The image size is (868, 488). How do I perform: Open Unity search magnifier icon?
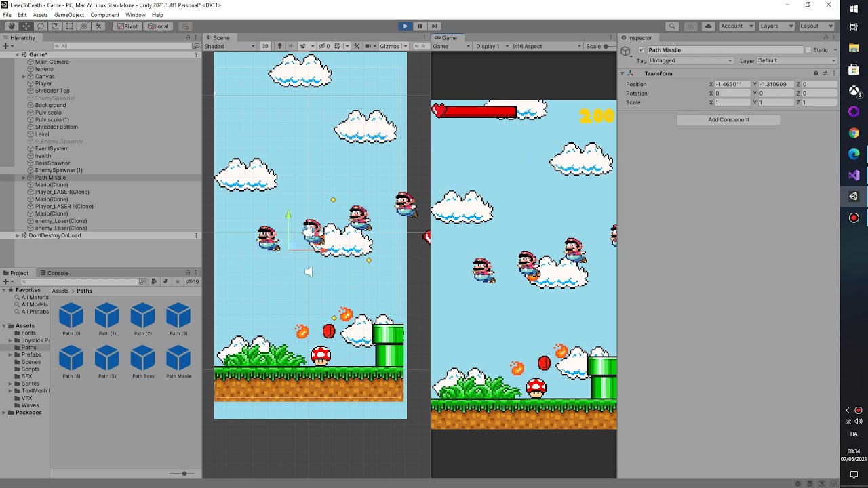click(x=672, y=26)
